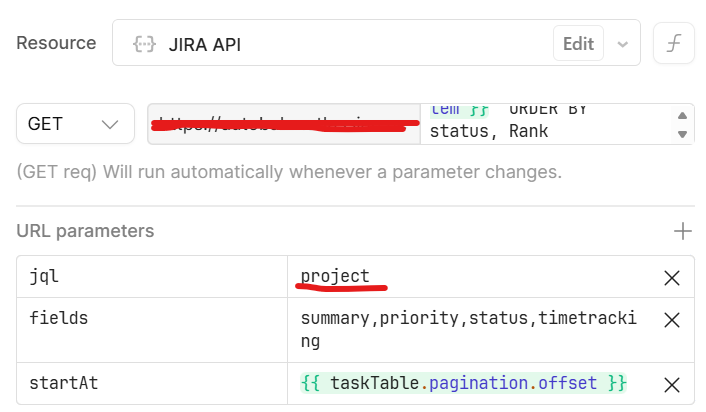Remove the startAt parameter row
The height and width of the screenshot is (412, 706).
(x=672, y=385)
